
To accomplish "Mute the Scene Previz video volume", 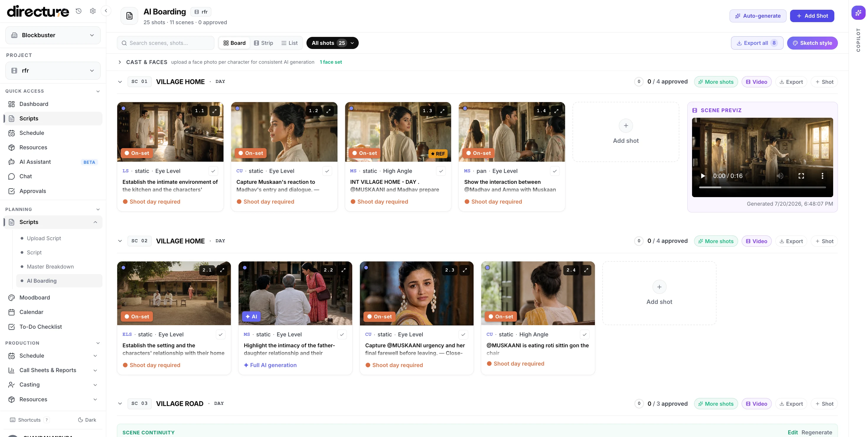I will pos(780,176).
